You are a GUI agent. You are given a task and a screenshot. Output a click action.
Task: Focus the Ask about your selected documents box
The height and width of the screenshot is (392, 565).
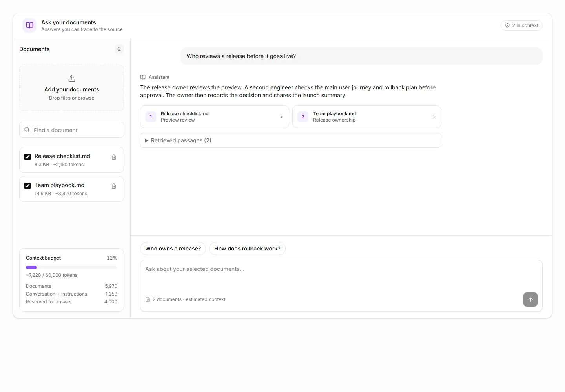(341, 286)
